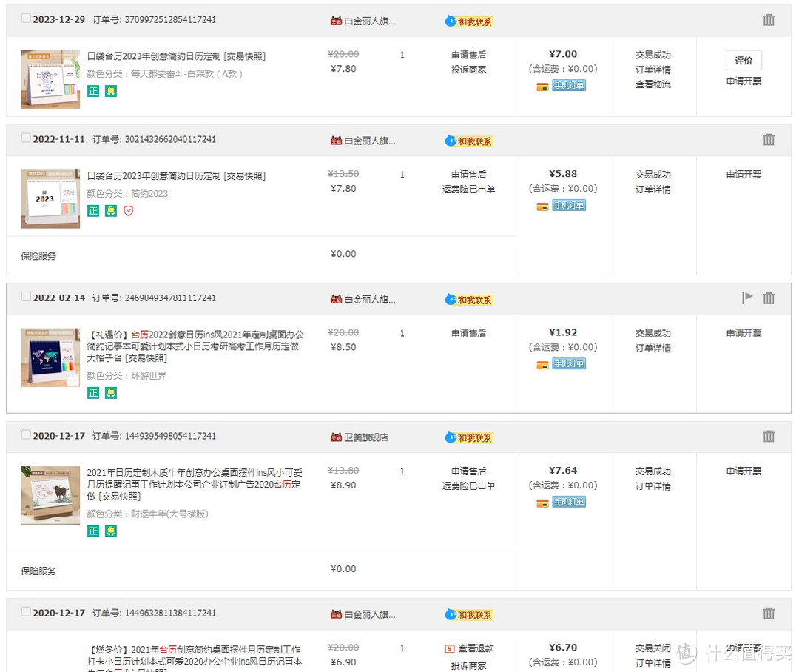Image resolution: width=799 pixels, height=672 pixels.
Task: Open 口袋台历2023 item titled 每天都要奋斗
Action: tap(176, 56)
